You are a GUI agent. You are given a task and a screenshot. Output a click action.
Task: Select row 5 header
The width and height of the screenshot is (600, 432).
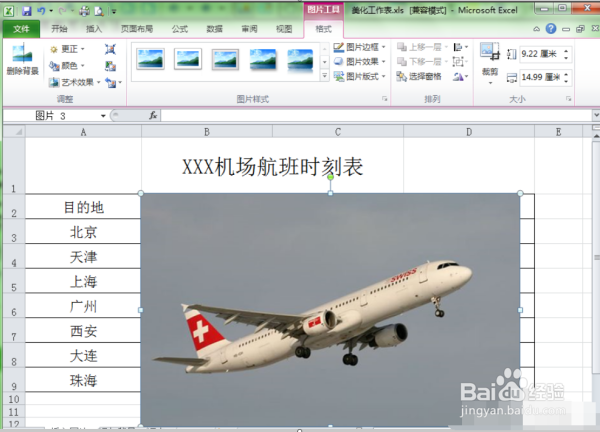(x=14, y=281)
